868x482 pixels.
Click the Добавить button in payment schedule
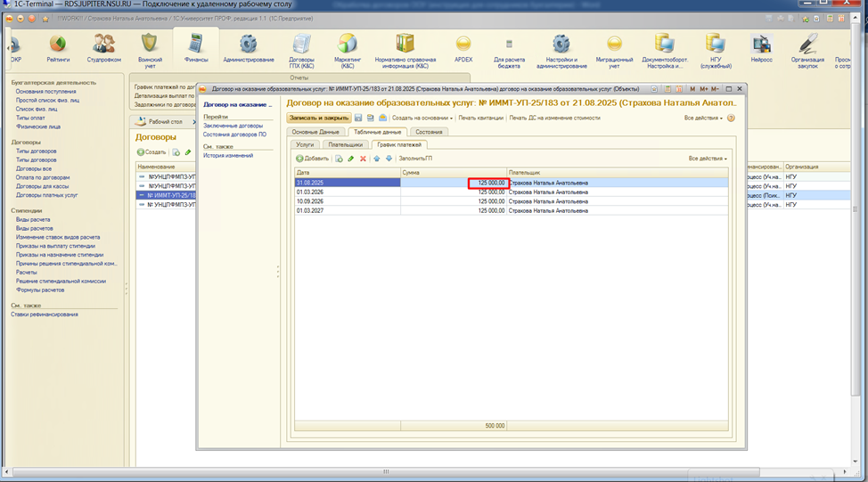pyautogui.click(x=313, y=159)
